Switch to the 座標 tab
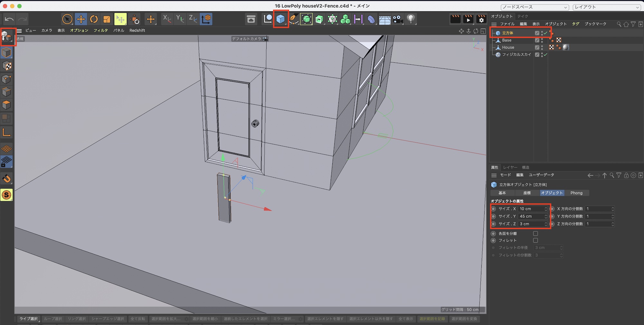This screenshot has height=325, width=644. pyautogui.click(x=527, y=193)
